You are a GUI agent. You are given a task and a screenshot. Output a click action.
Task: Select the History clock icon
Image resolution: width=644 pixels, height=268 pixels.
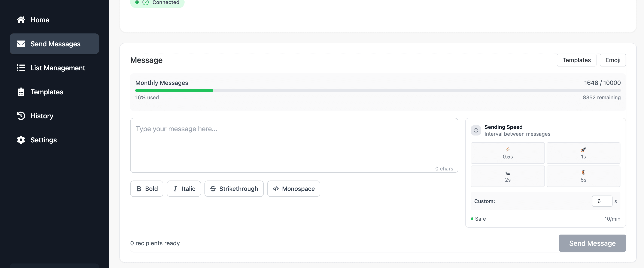21,116
